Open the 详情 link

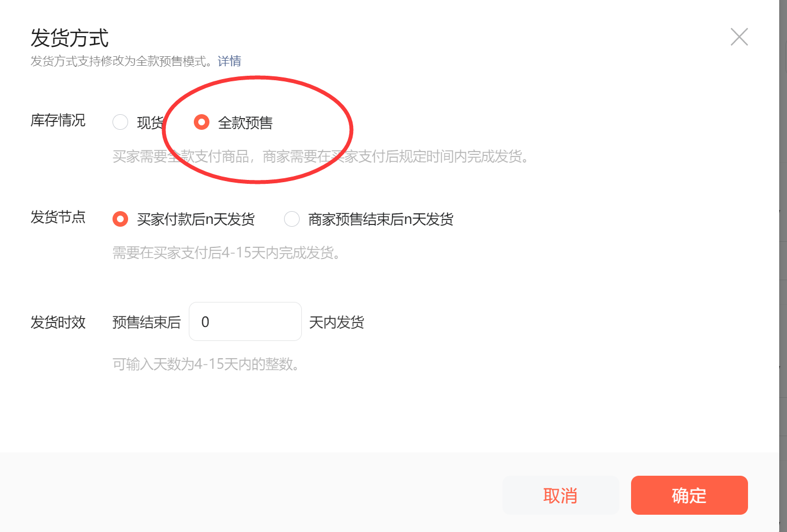tap(229, 61)
